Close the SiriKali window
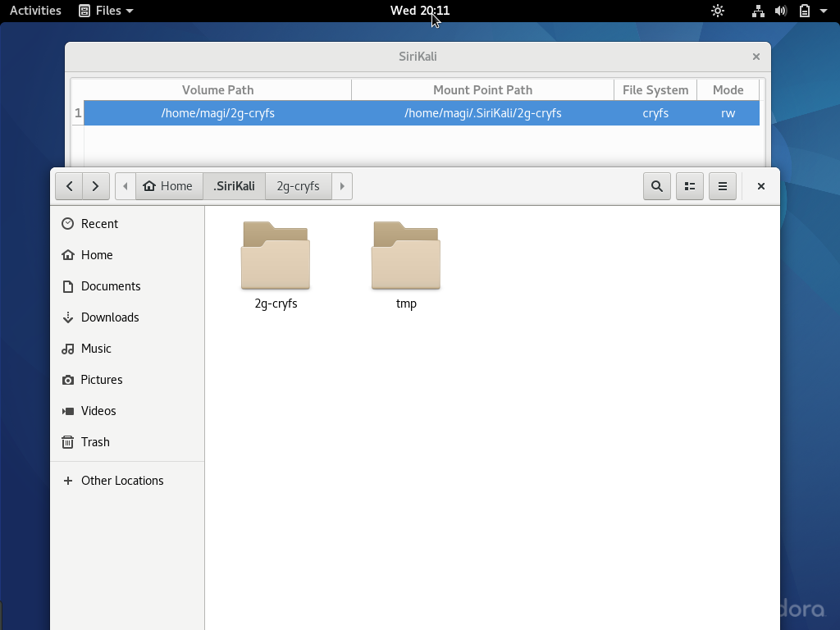This screenshot has height=630, width=840. pos(756,57)
